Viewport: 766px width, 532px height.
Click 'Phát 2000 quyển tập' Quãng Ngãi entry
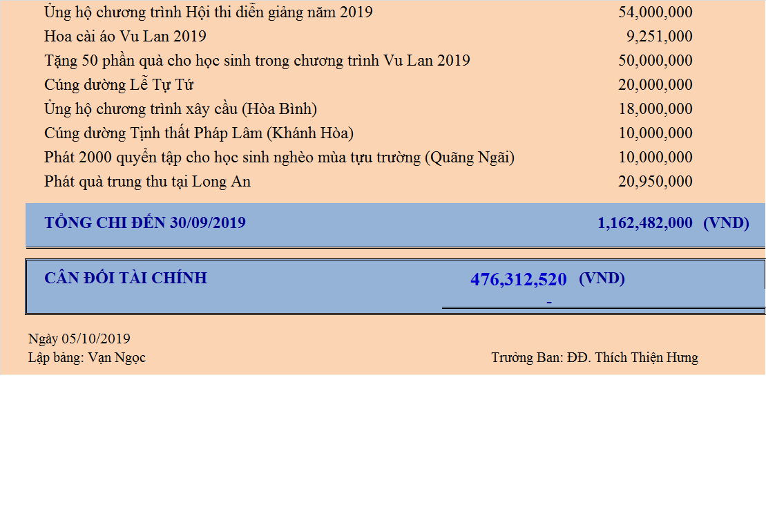coord(279,158)
